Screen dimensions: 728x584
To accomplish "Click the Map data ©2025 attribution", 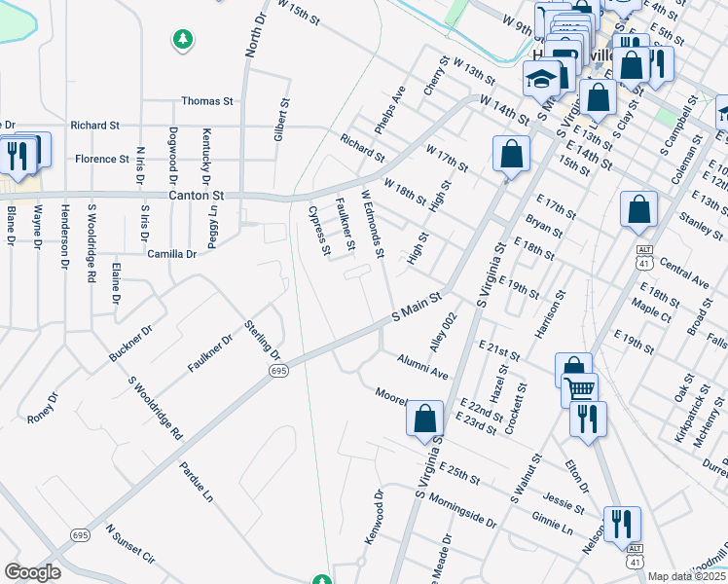I will pyautogui.click(x=686, y=576).
